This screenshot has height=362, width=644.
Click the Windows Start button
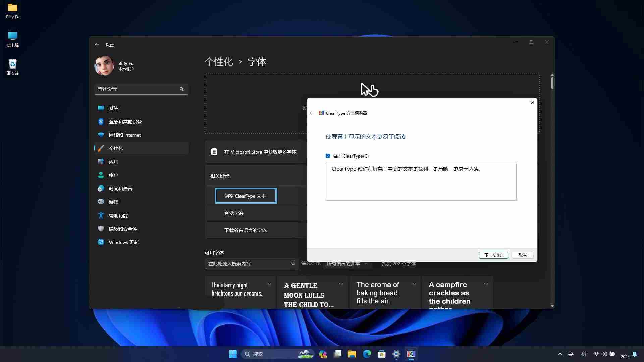(x=233, y=354)
